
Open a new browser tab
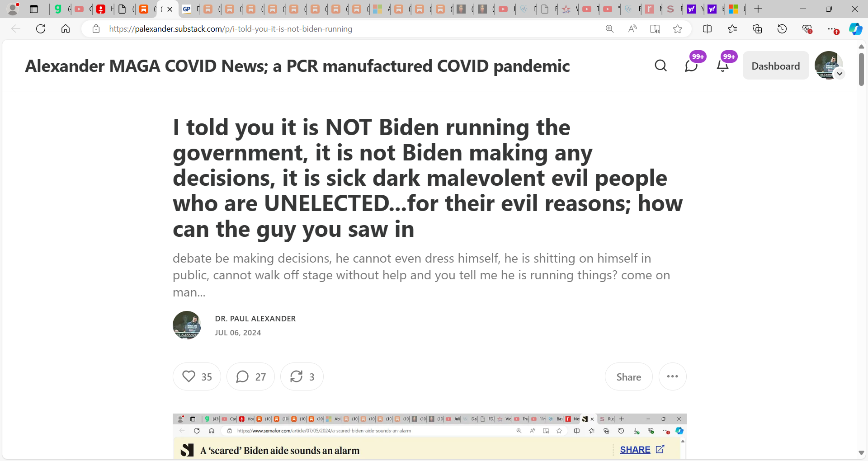click(758, 9)
